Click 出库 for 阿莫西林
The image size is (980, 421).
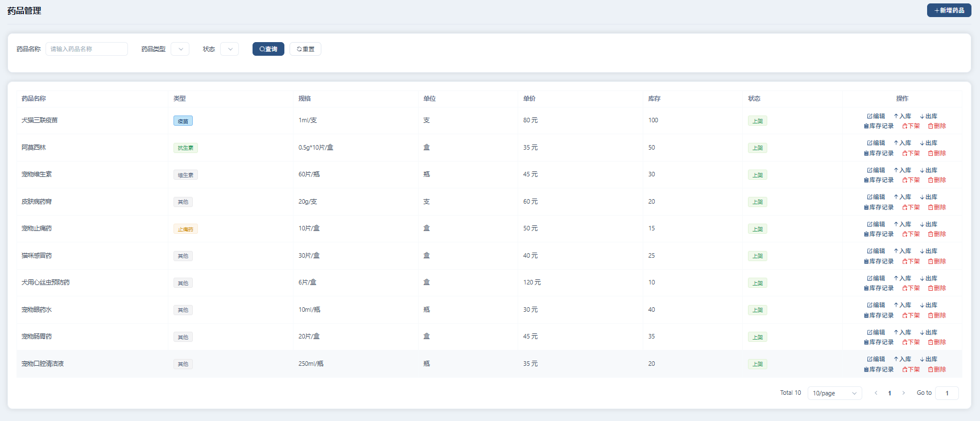point(929,143)
